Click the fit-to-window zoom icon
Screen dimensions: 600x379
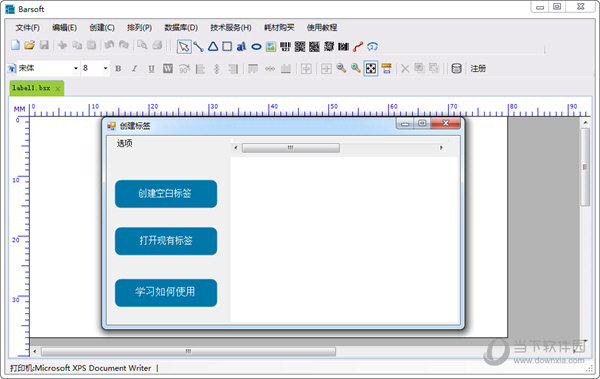coord(371,69)
